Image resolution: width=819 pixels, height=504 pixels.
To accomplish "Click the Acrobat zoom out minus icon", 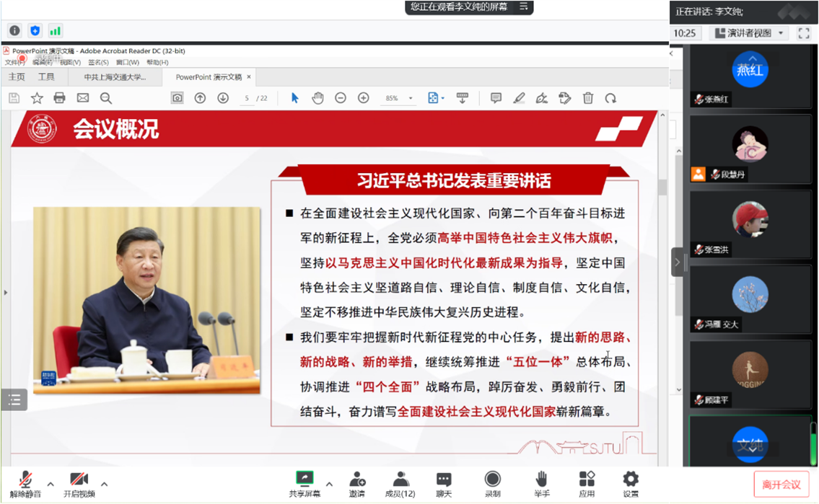I will pyautogui.click(x=341, y=98).
